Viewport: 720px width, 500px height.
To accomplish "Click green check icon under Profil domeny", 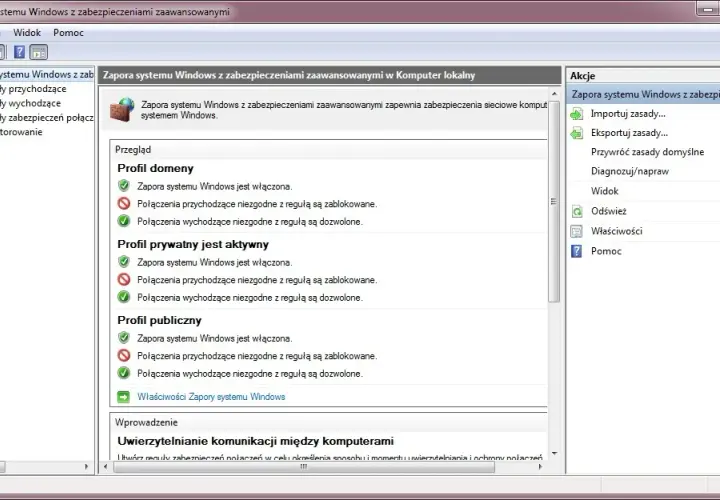I will [124, 221].
